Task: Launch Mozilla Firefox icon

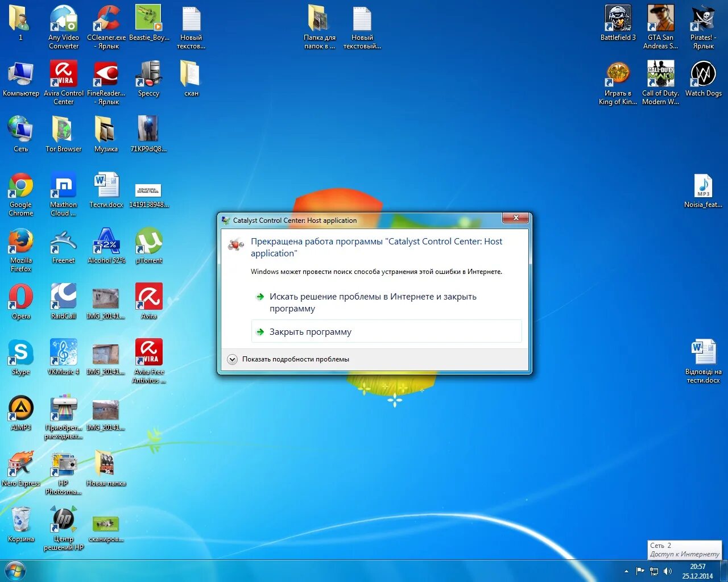Action: coord(21,250)
